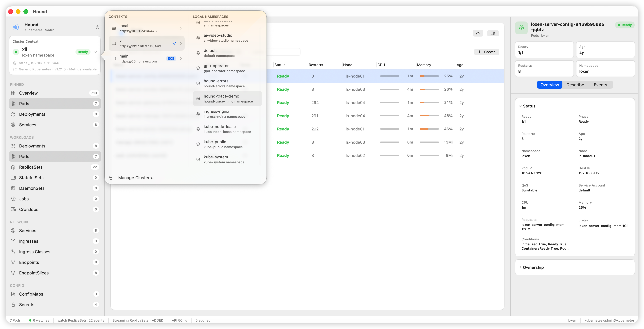This screenshot has width=644, height=329.
Task: Click the refresh icon in pod list toolbar
Action: click(478, 33)
